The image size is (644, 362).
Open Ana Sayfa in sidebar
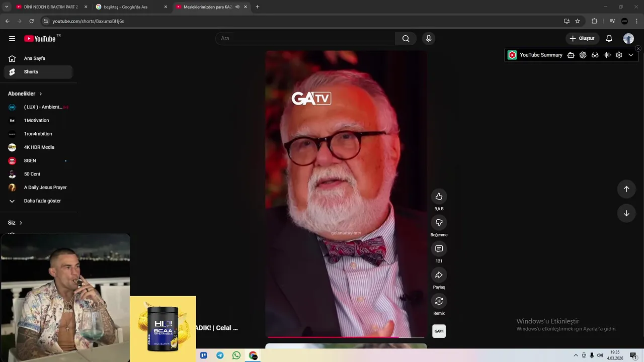tap(38, 58)
